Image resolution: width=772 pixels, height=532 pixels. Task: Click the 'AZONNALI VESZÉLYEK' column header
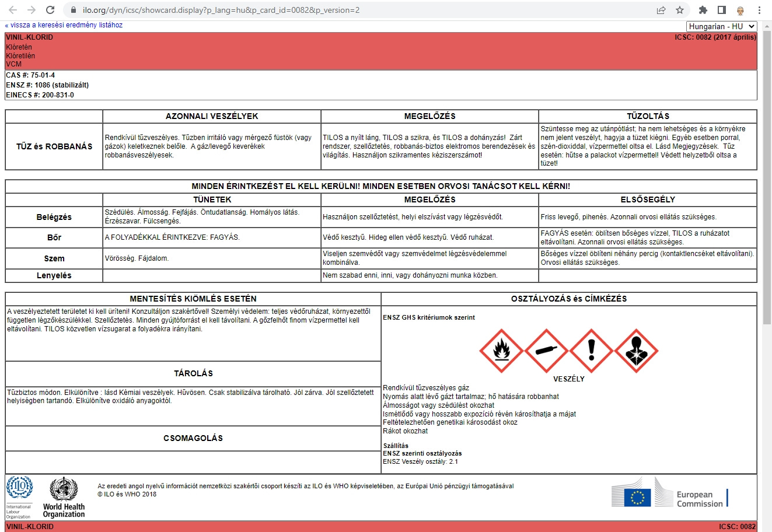coord(212,116)
